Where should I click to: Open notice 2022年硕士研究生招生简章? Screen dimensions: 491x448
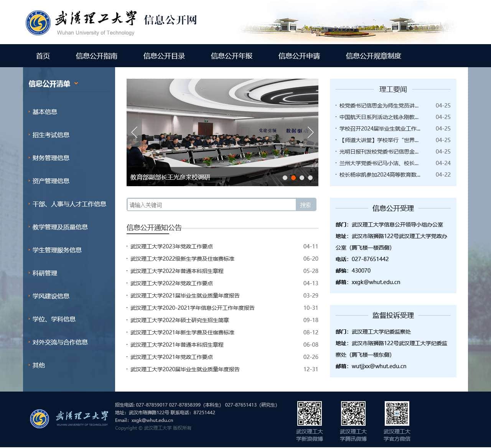pyautogui.click(x=180, y=320)
